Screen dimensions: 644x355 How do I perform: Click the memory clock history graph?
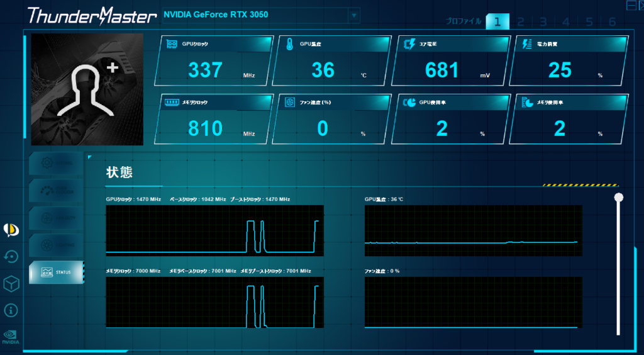(215, 302)
